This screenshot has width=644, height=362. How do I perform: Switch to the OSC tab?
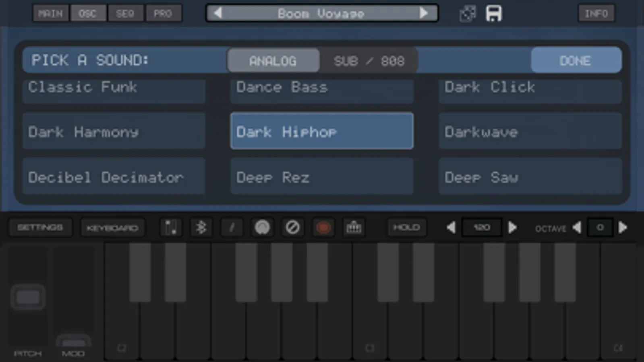point(88,14)
